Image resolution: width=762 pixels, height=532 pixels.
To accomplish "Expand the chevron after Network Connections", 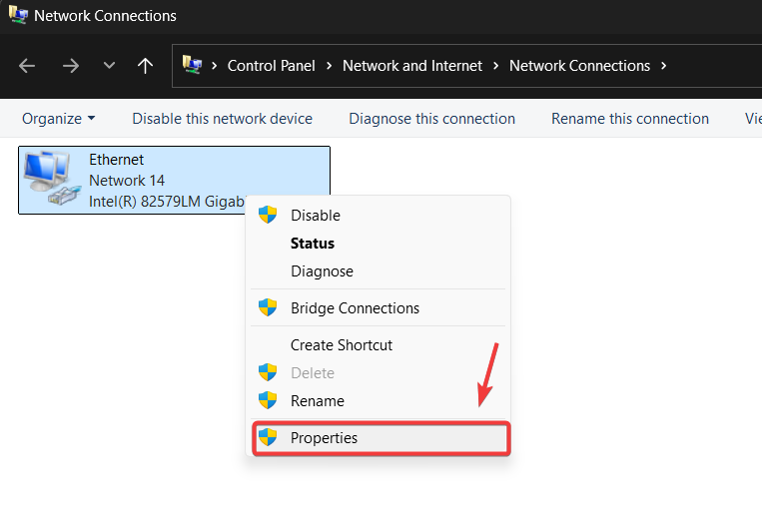I will click(664, 66).
